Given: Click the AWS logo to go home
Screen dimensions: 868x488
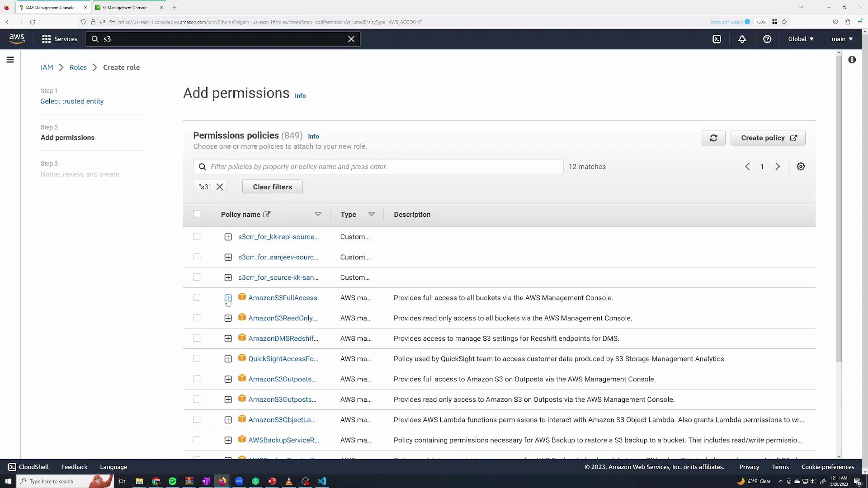Looking at the screenshot, I should [16, 38].
